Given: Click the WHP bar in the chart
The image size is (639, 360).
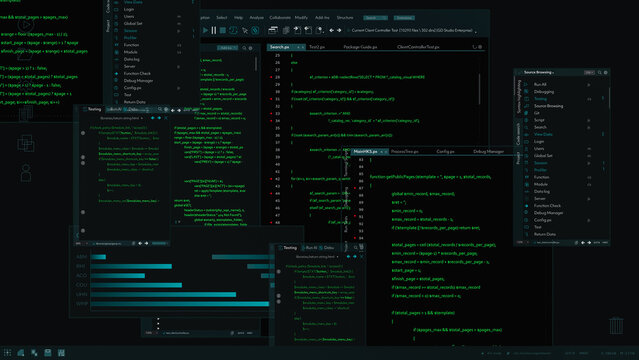Looking at the screenshot, I should (180, 304).
